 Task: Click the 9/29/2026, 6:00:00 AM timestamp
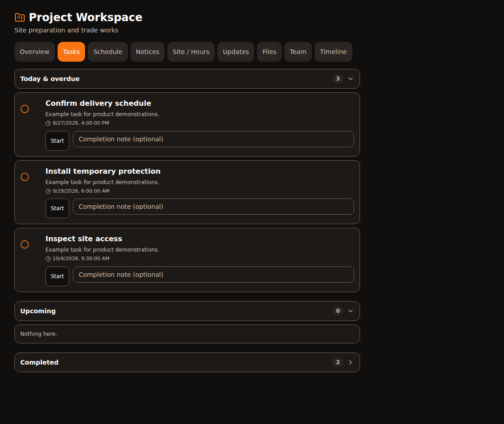[81, 191]
